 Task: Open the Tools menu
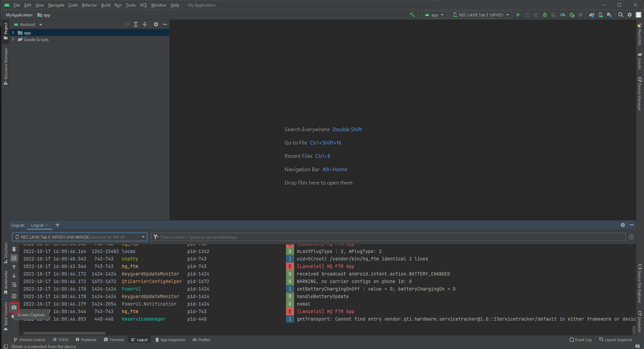click(130, 5)
